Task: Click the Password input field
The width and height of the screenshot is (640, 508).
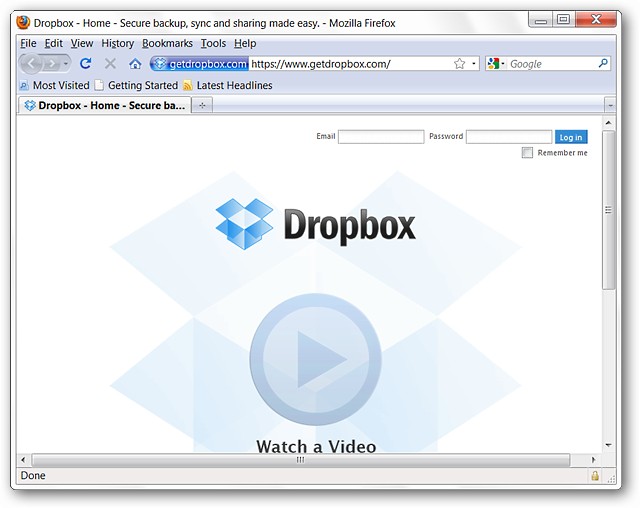Action: pos(509,137)
